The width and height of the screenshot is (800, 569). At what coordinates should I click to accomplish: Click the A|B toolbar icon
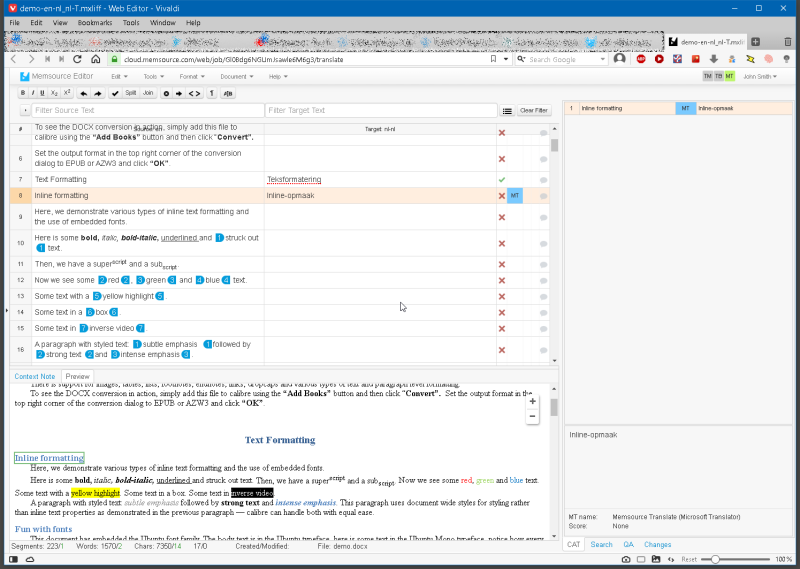[228, 93]
